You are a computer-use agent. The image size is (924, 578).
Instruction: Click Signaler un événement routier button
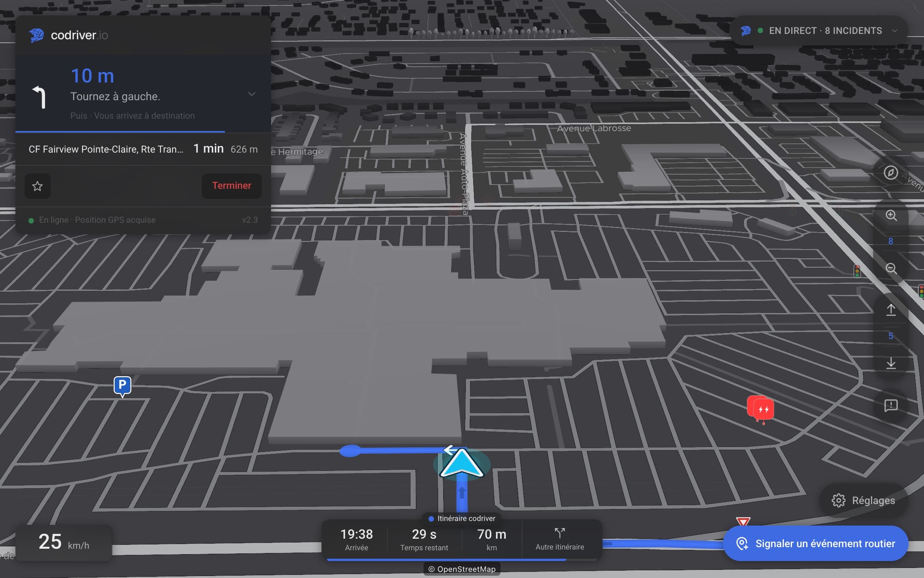point(816,543)
